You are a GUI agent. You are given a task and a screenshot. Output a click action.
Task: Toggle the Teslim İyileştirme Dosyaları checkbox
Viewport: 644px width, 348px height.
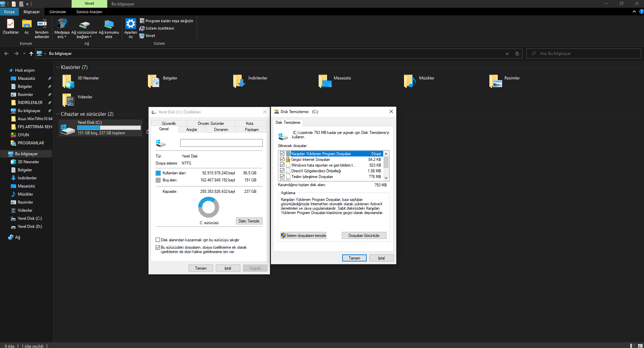click(282, 176)
